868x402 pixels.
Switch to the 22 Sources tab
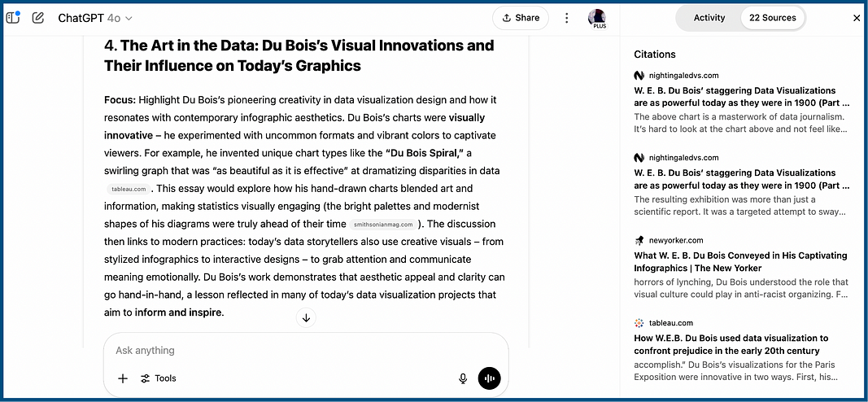click(772, 18)
